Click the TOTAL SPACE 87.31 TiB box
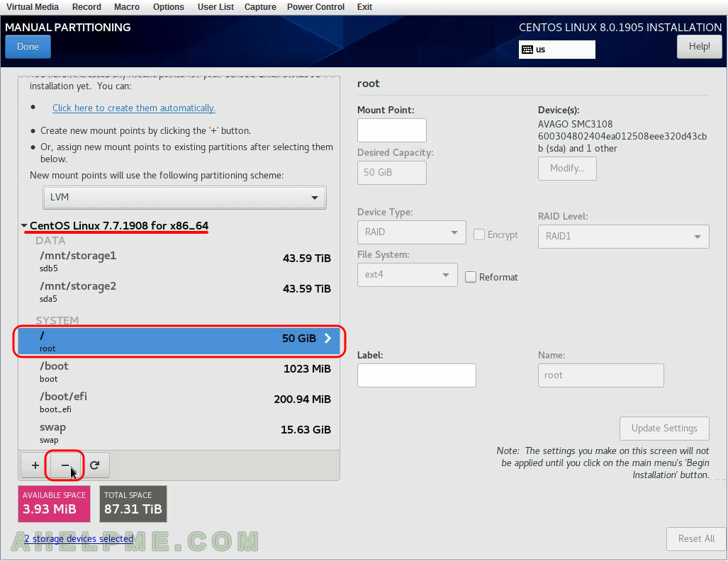 coord(133,504)
